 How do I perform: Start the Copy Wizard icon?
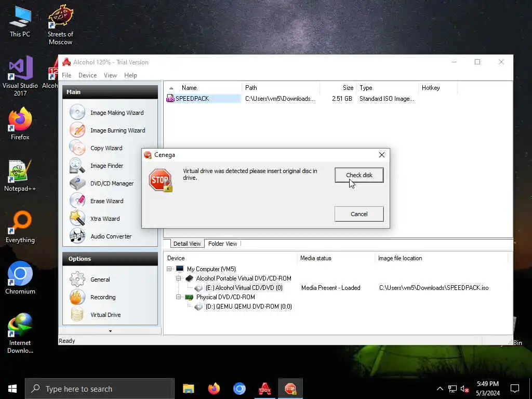coord(77,148)
